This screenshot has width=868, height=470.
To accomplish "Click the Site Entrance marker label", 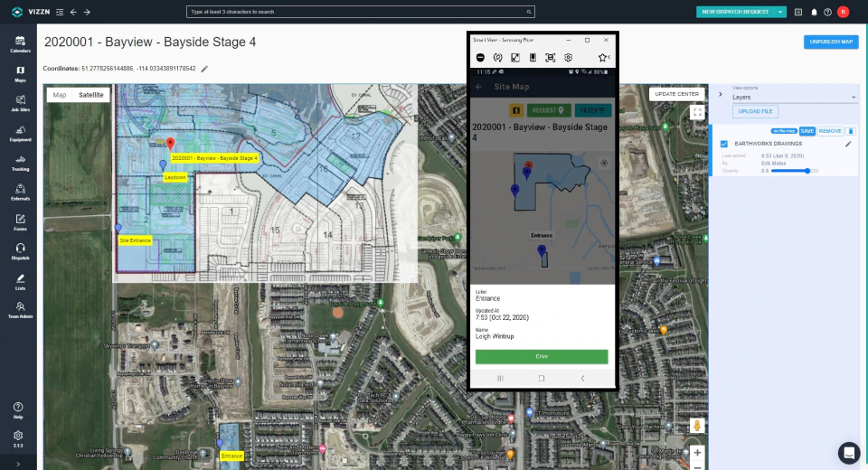I will point(136,240).
